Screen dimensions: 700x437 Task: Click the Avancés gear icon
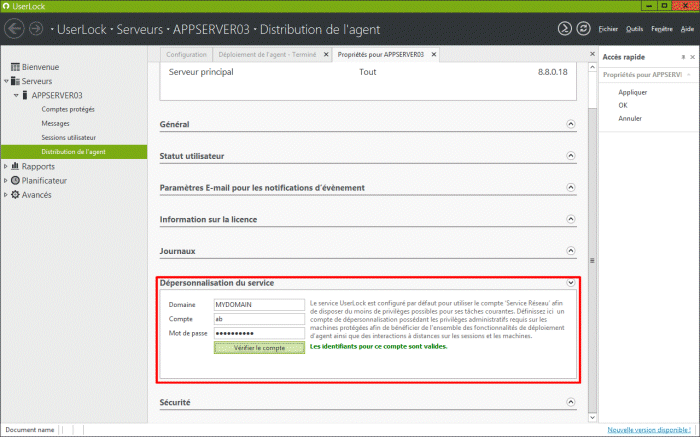[15, 195]
